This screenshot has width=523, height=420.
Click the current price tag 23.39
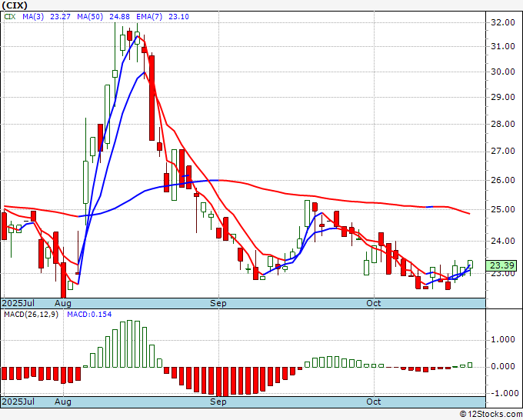pos(503,265)
